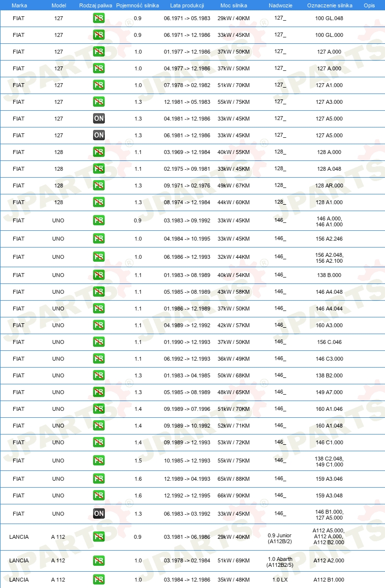The height and width of the screenshot is (588, 385).
Task: Click the petrol fuel icon for engine 100 GL.048
Action: click(98, 18)
